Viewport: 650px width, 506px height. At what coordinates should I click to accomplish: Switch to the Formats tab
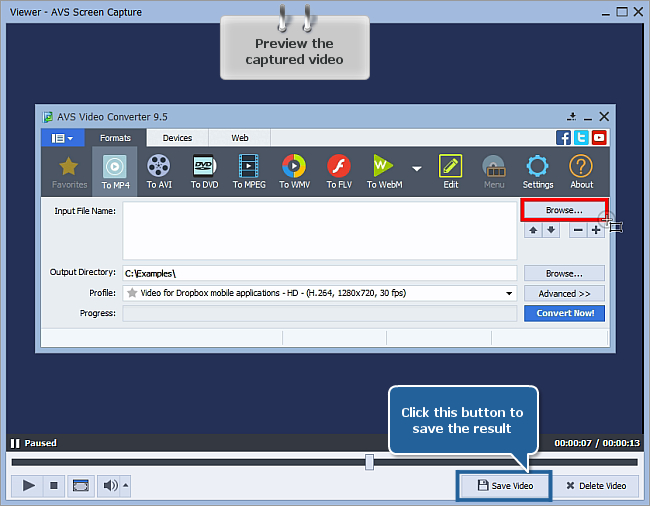click(115, 138)
